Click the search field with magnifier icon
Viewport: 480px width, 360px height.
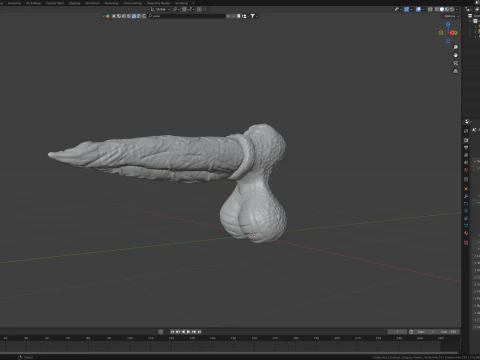pyautogui.click(x=187, y=16)
